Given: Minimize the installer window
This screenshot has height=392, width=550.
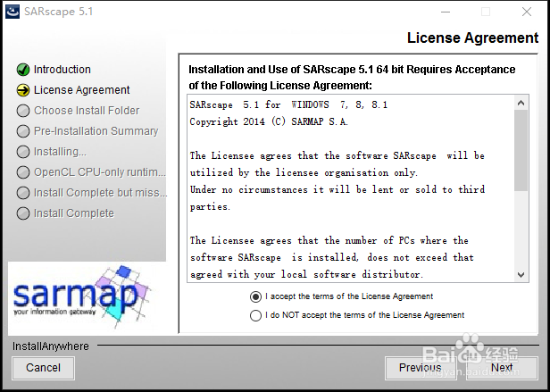Looking at the screenshot, I should point(446,12).
